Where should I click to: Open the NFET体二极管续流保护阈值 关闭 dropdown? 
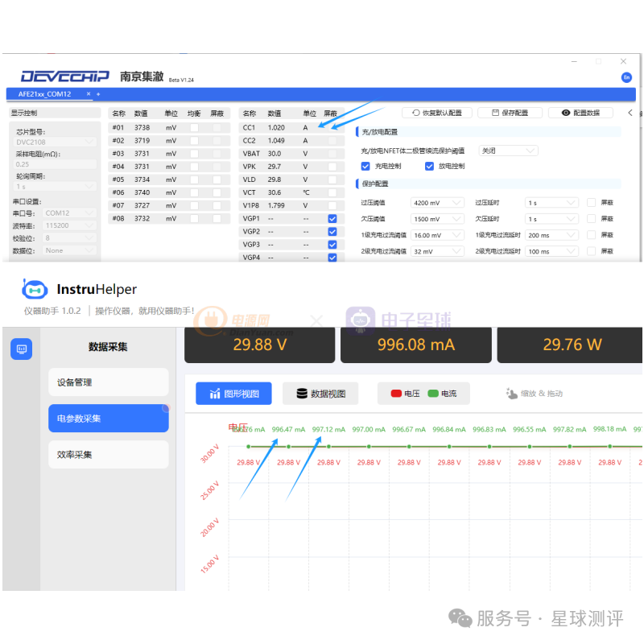coord(508,151)
